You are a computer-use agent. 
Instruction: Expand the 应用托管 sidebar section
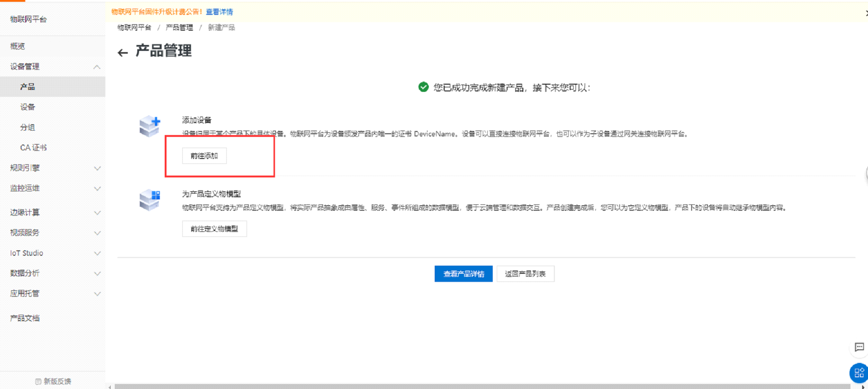click(97, 294)
